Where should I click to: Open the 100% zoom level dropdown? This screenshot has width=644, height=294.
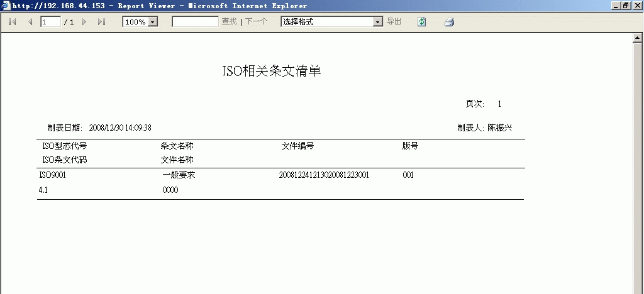tap(153, 22)
